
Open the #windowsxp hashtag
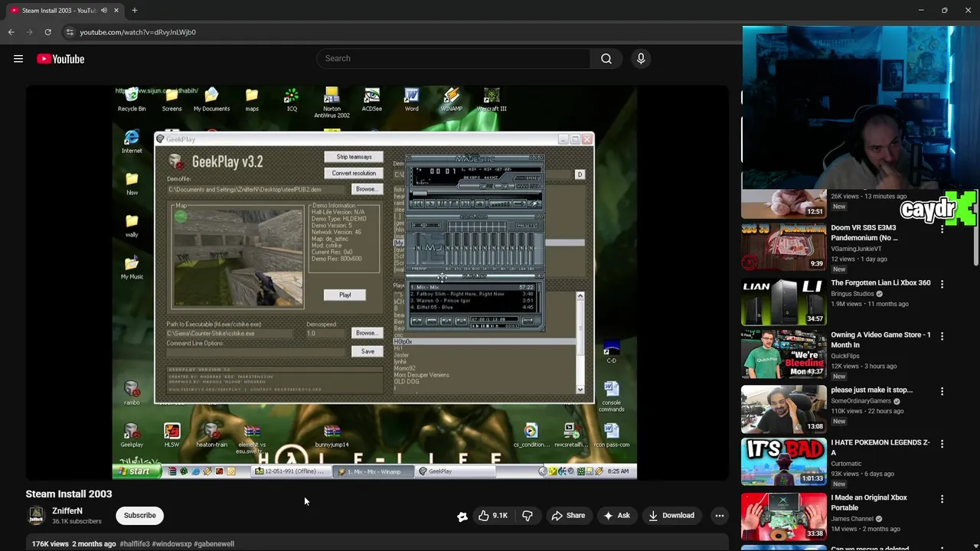tap(171, 544)
